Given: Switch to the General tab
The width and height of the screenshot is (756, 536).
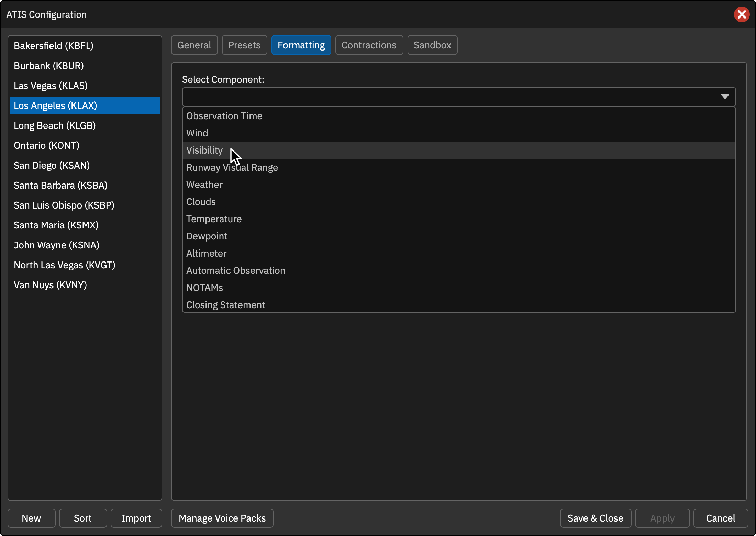Looking at the screenshot, I should coord(194,45).
